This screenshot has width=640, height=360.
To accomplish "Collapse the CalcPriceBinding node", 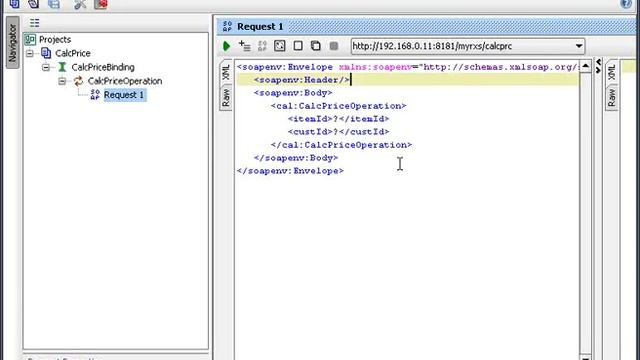I will (46, 67).
